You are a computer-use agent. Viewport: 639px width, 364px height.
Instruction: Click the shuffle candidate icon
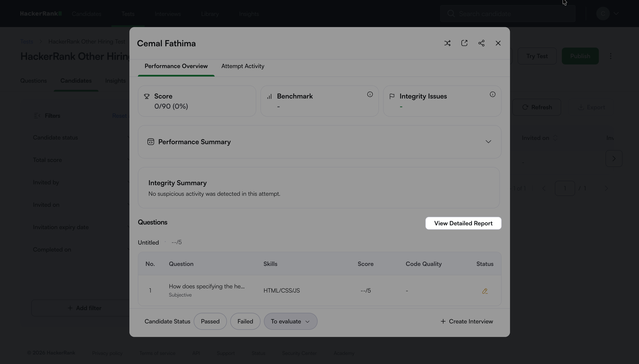447,43
